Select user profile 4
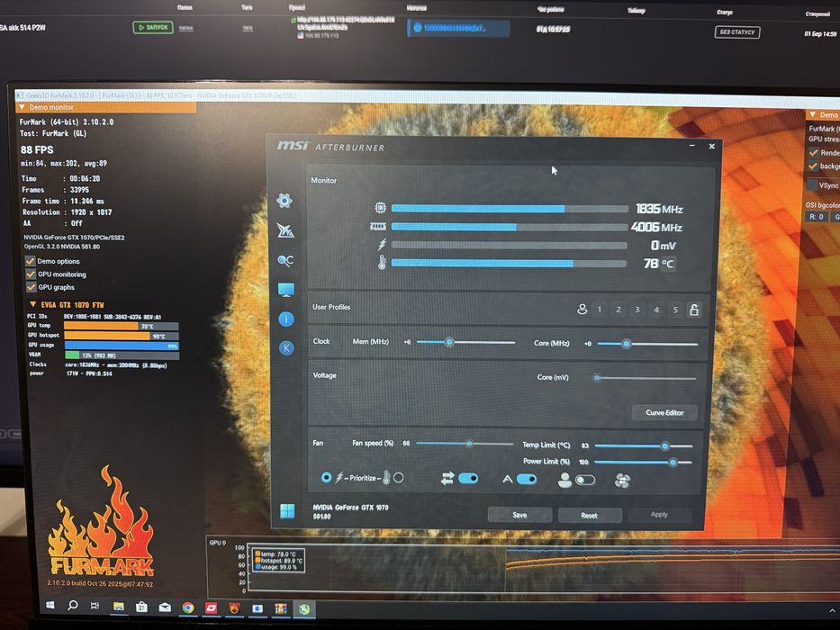840x630 pixels. point(656,310)
